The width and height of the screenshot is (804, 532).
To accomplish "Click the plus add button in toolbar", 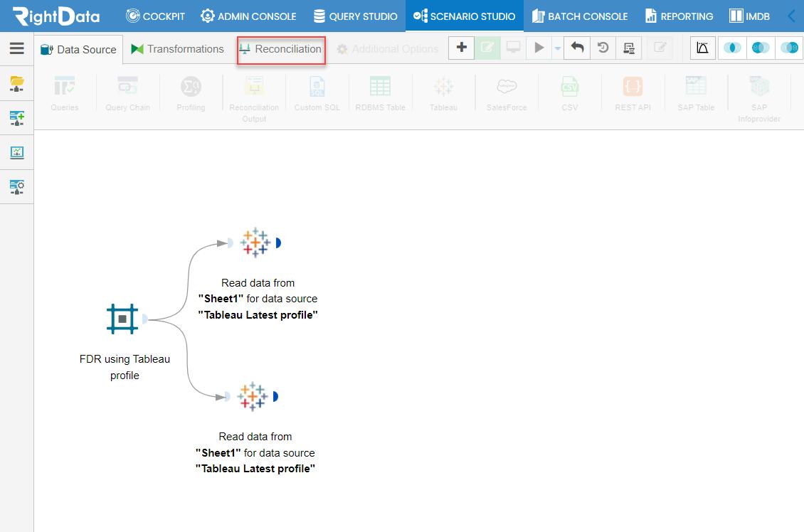I will [461, 48].
